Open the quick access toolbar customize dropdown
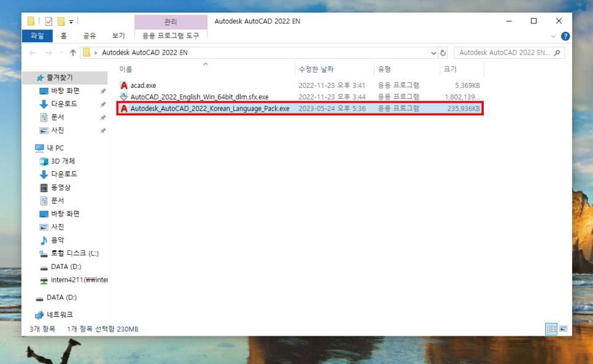This screenshot has height=364, width=593. 71,22
